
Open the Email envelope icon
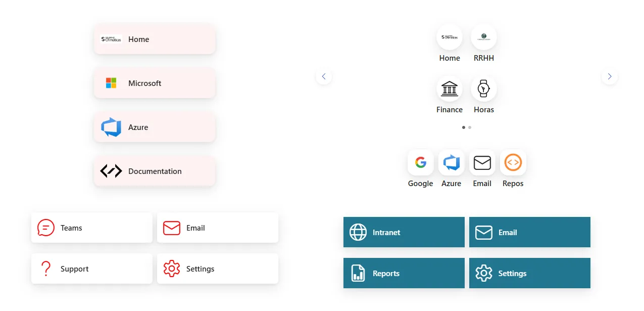[482, 162]
